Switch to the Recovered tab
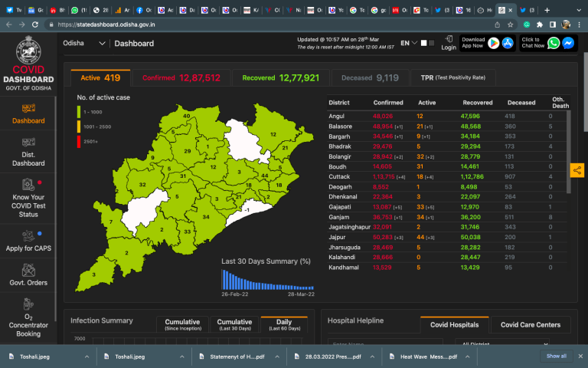The image size is (588, 368). (x=280, y=77)
